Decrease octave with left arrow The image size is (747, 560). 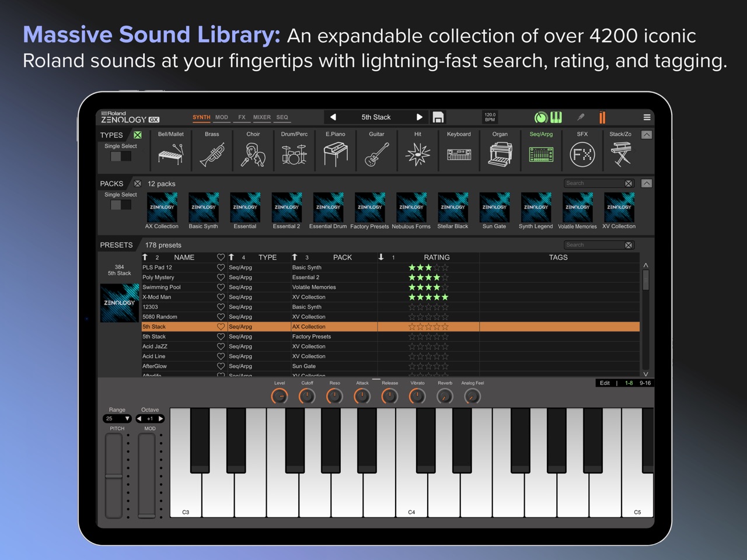point(139,418)
